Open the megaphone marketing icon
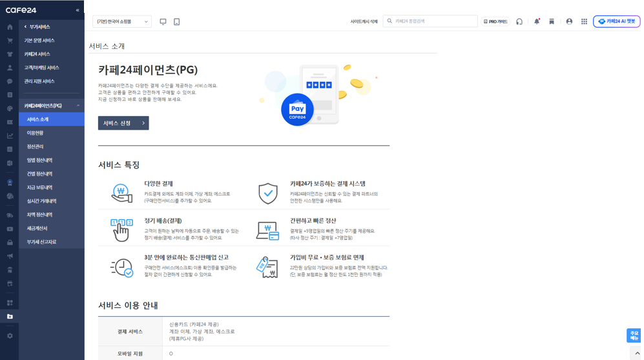Viewport: 644px width, 360px height. [10, 256]
